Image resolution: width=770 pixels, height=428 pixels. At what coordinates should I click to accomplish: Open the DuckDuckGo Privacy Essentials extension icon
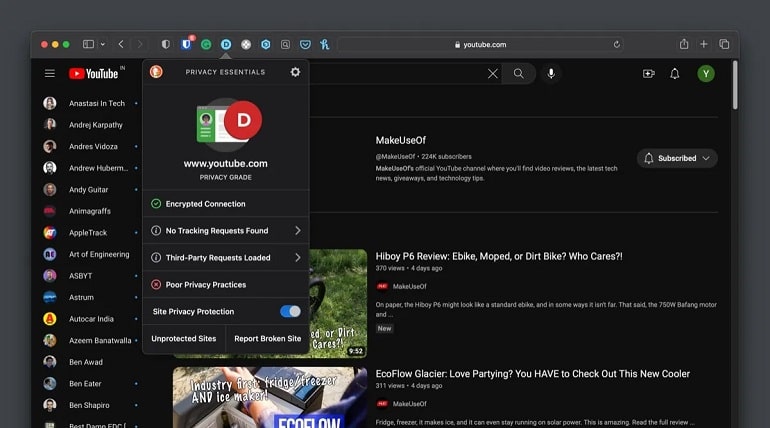click(226, 44)
